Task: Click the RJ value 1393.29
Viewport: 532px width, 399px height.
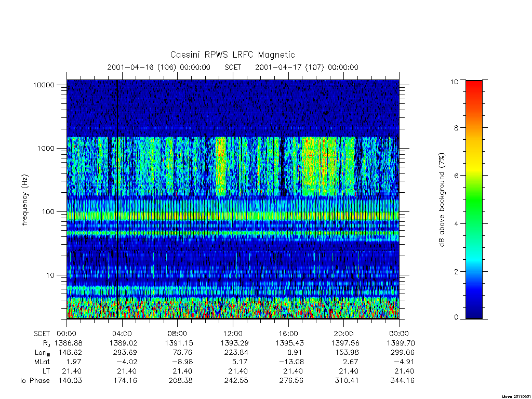Action: [x=234, y=343]
